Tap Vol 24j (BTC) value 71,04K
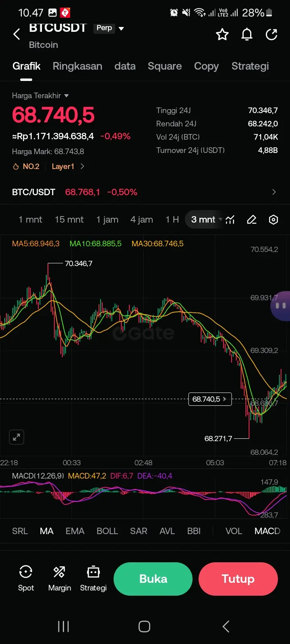Image resolution: width=290 pixels, height=644 pixels. (266, 137)
